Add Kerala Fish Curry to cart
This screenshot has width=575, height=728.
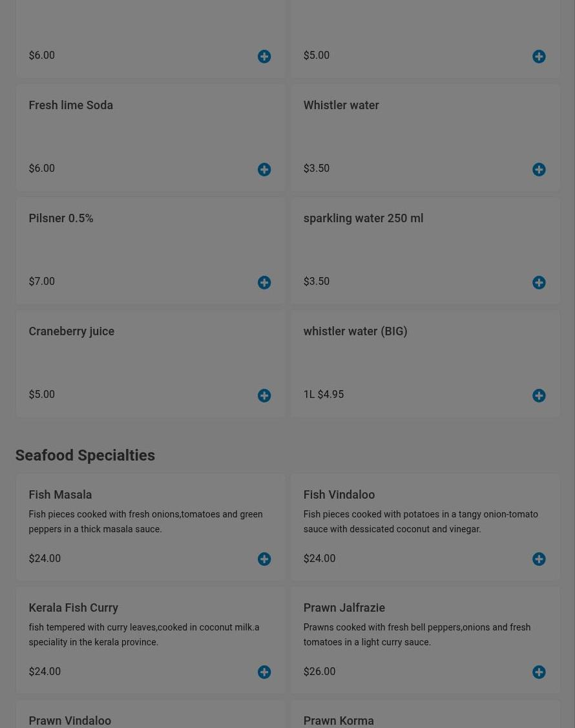point(264,672)
